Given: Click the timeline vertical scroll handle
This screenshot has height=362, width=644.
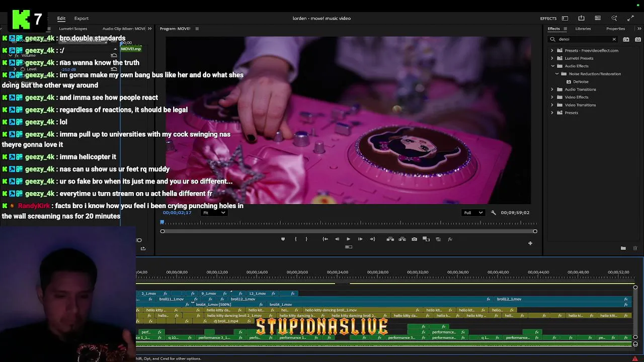Looking at the screenshot, I should (635, 288).
